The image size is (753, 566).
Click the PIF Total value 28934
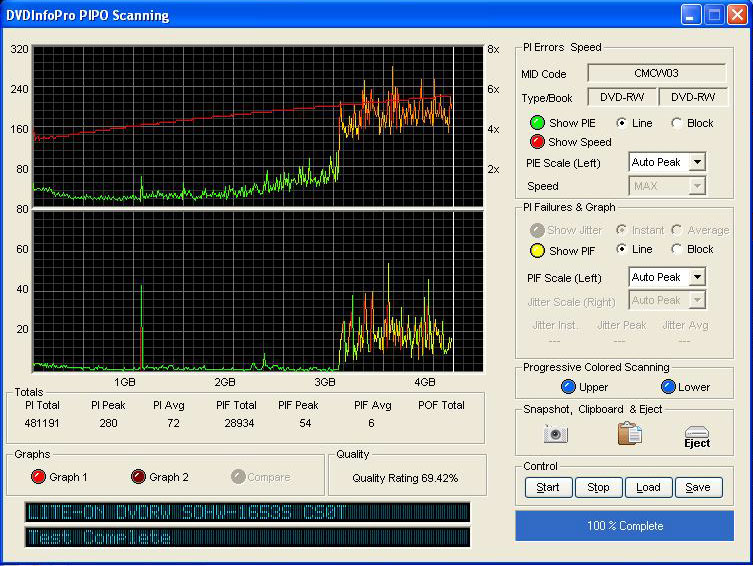239,423
